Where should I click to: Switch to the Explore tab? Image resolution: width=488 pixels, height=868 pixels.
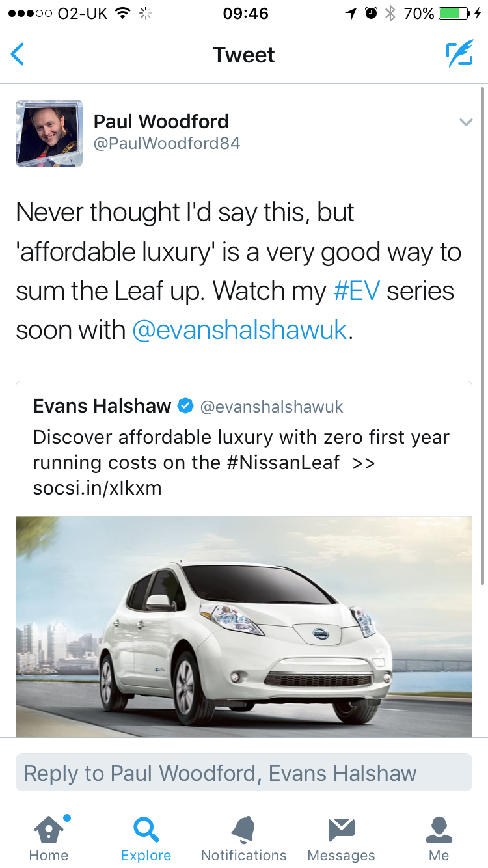(146, 838)
